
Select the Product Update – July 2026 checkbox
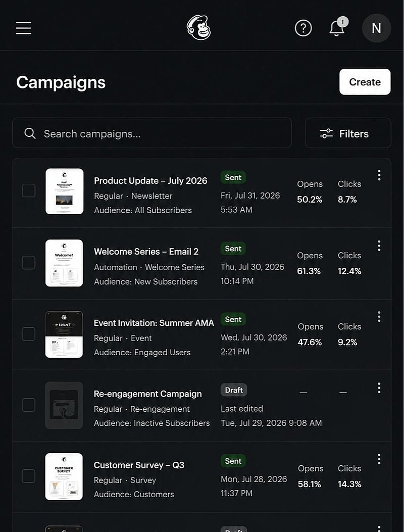click(28, 190)
